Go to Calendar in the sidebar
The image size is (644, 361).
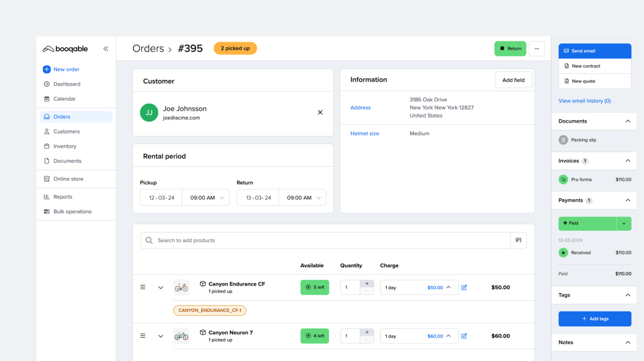64,99
